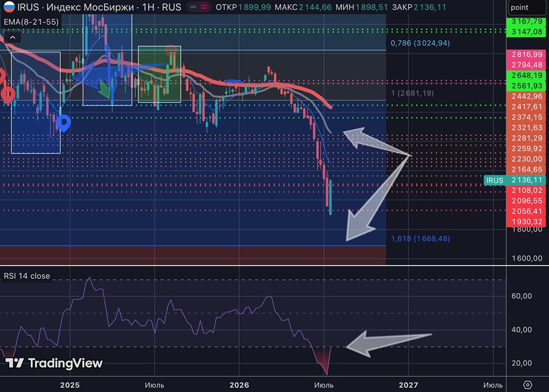Screen dimensions: 549x392
Task: Click red price label 2108,02
Action: [x=526, y=191]
